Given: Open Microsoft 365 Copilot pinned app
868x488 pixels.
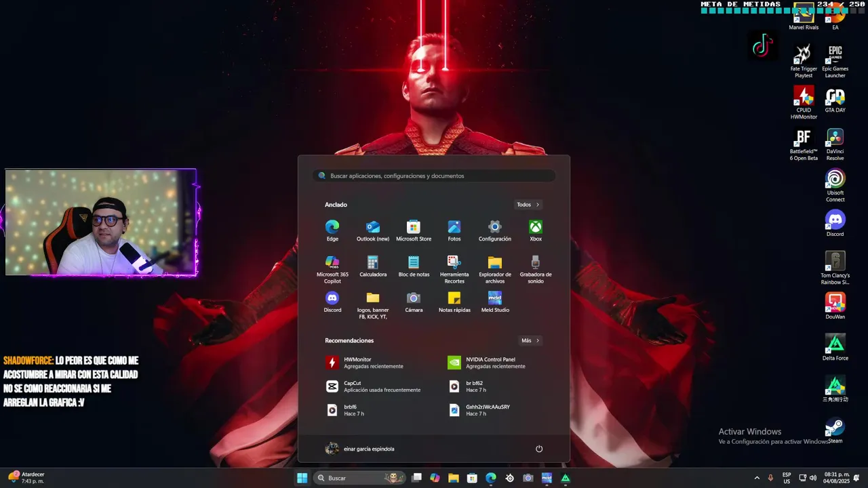Looking at the screenshot, I should [x=332, y=269].
